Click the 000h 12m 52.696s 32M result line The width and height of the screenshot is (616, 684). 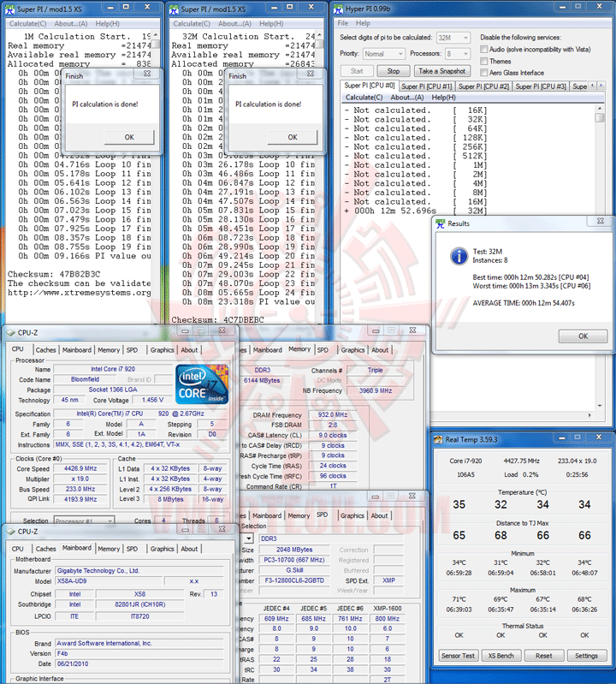[x=415, y=211]
